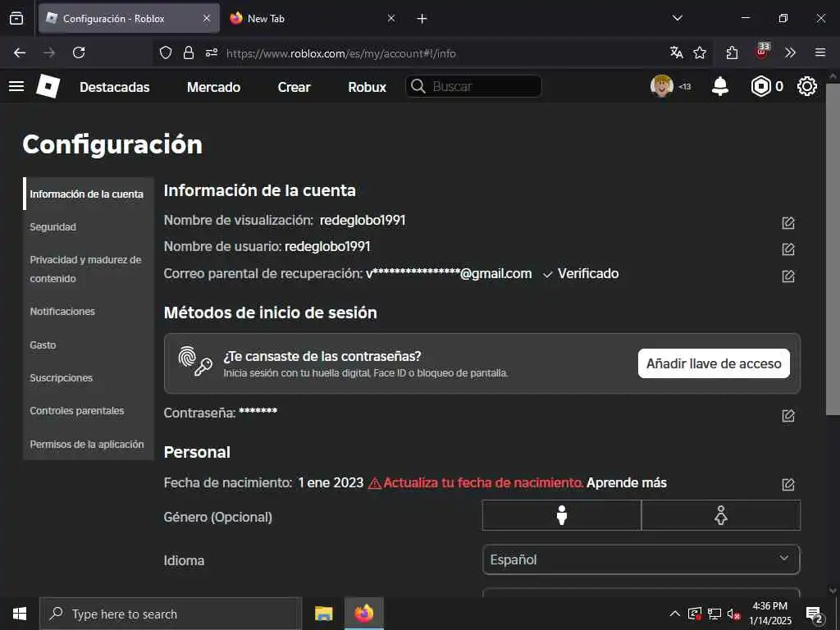Click the address bar URL
840x630 pixels.
[x=340, y=53]
